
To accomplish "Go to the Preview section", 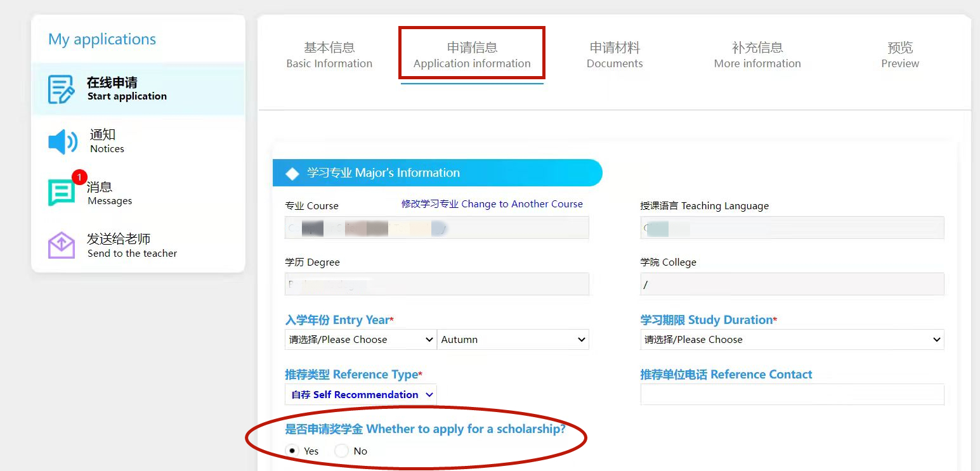I will (900, 55).
